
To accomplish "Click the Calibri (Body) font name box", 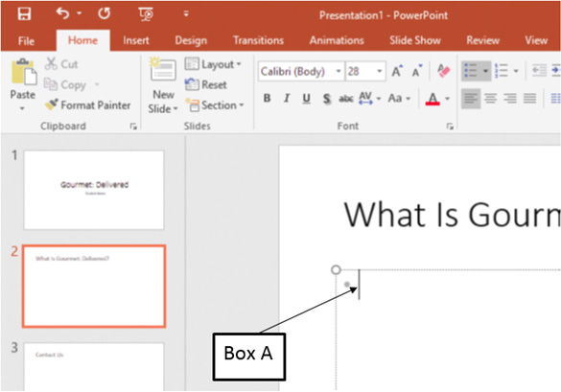I will [x=297, y=72].
